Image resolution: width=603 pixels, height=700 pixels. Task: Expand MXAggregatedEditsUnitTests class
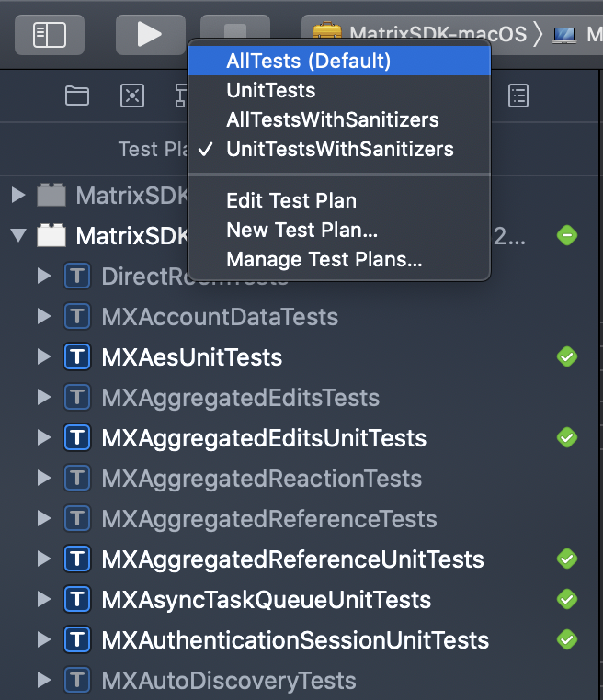[x=44, y=437]
